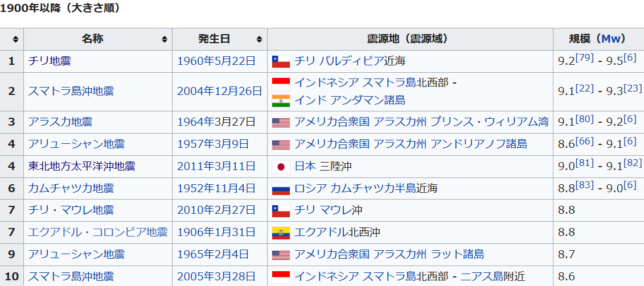Image resolution: width=644 pixels, height=286 pixels.
Task: Click Japan flag beside 三陸沖
Action: click(281, 167)
